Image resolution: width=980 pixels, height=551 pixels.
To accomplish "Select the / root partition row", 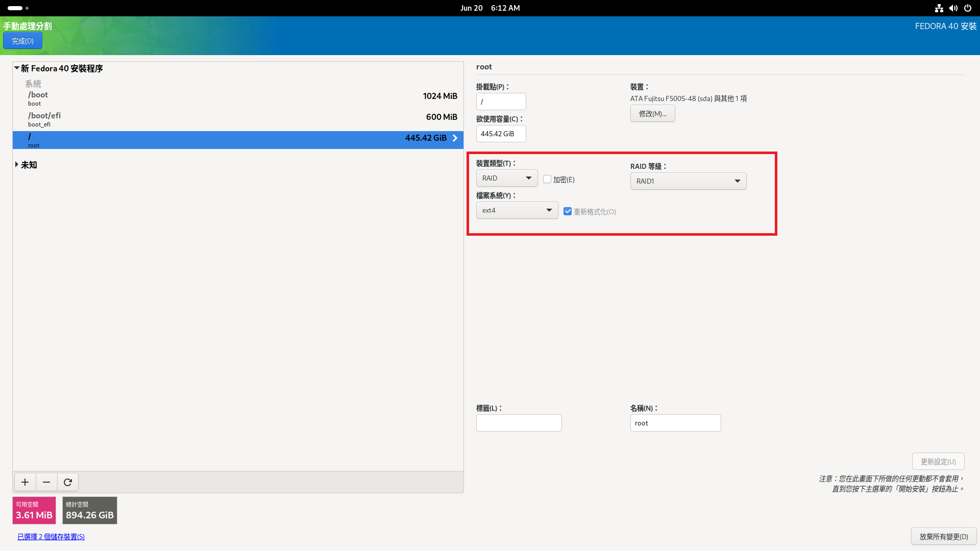I will click(238, 140).
